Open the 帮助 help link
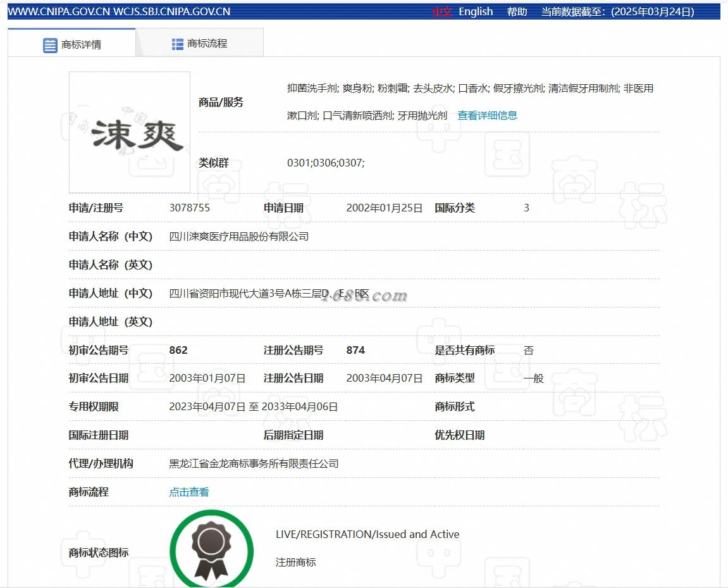The height and width of the screenshot is (588, 728). point(517,11)
